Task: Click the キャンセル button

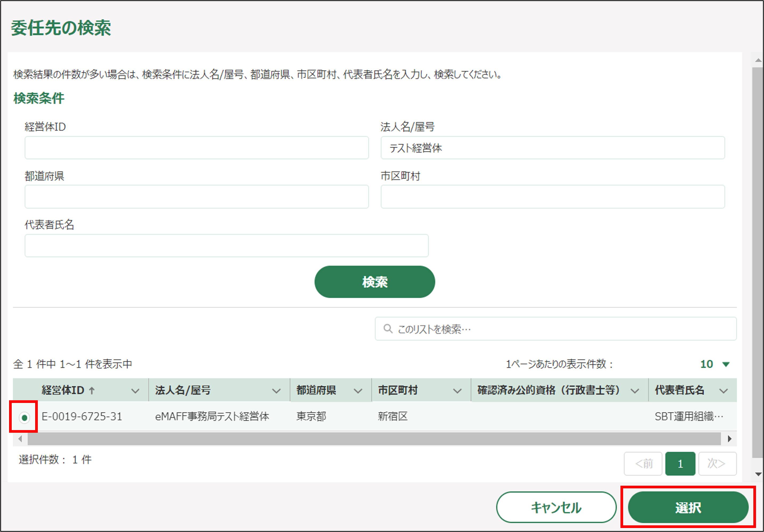Action: [x=556, y=508]
